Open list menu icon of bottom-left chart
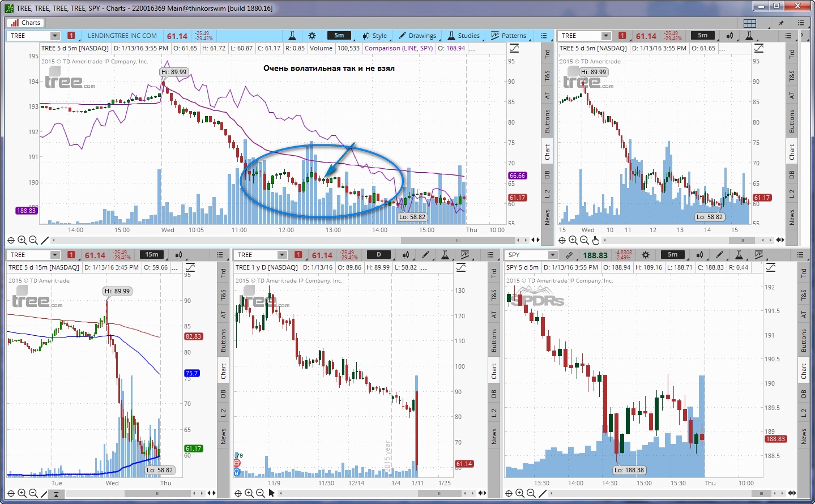Screen dimensions: 815x504 [x=220, y=255]
